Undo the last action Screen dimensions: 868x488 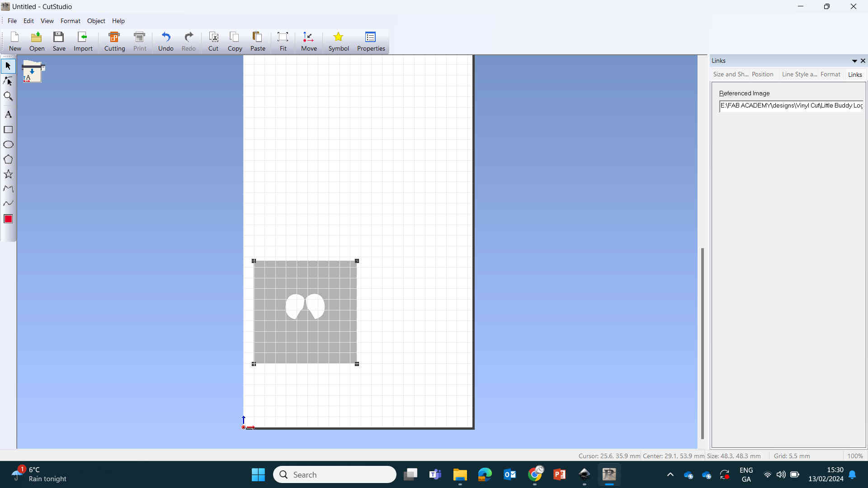click(x=165, y=42)
